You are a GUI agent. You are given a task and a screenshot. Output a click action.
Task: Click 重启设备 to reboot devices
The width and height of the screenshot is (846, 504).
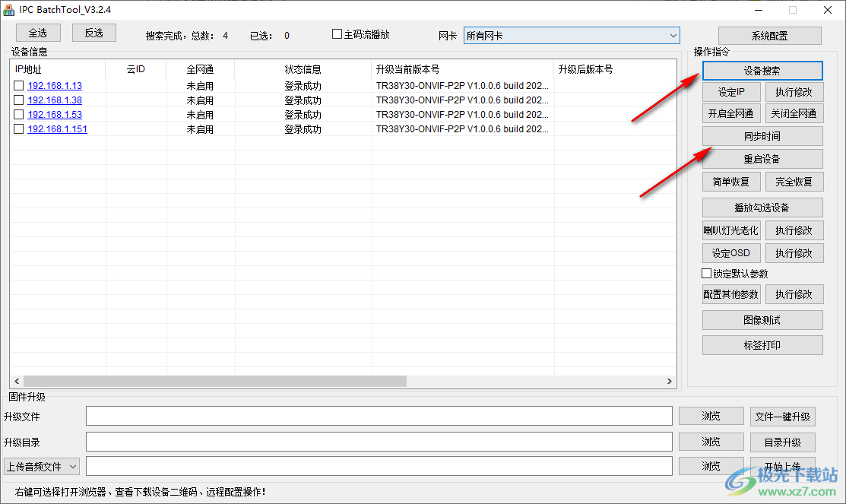[762, 158]
